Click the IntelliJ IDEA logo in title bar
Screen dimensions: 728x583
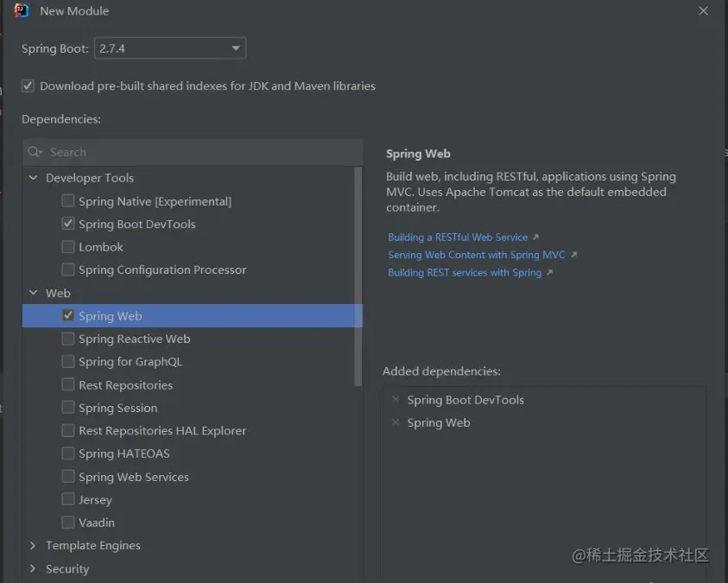tap(22, 10)
